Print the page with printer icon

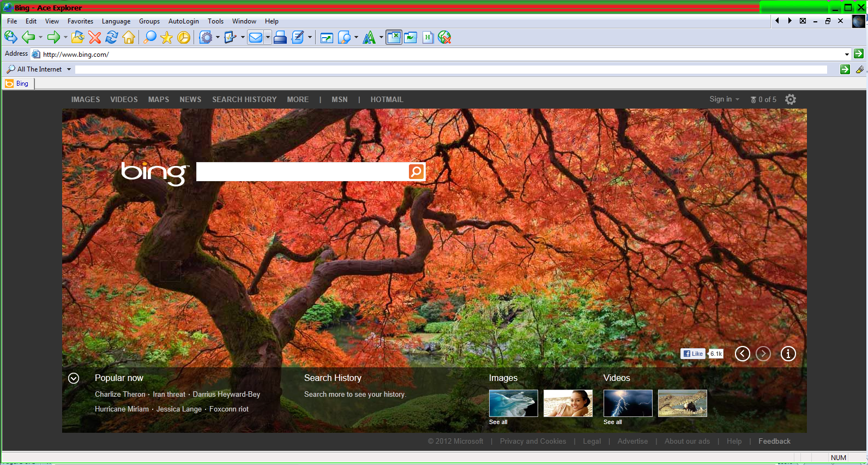pyautogui.click(x=280, y=37)
